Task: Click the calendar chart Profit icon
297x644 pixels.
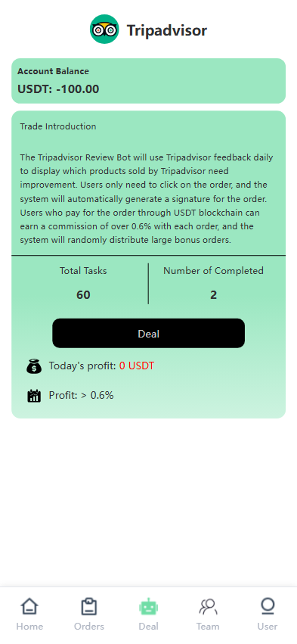Action: pyautogui.click(x=34, y=396)
